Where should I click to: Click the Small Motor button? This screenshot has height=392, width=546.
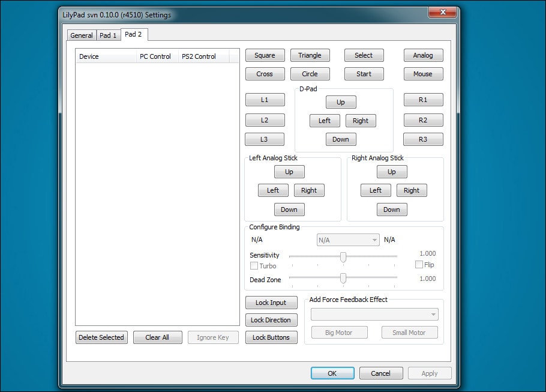point(409,333)
